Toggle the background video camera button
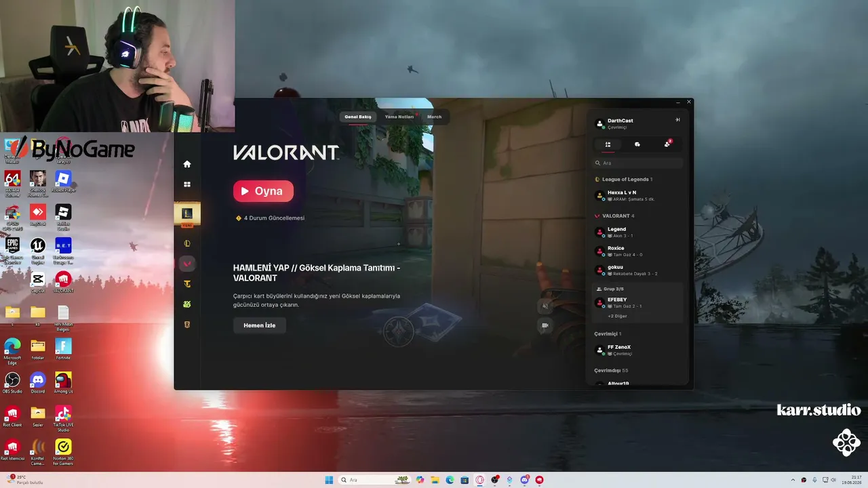 click(545, 325)
